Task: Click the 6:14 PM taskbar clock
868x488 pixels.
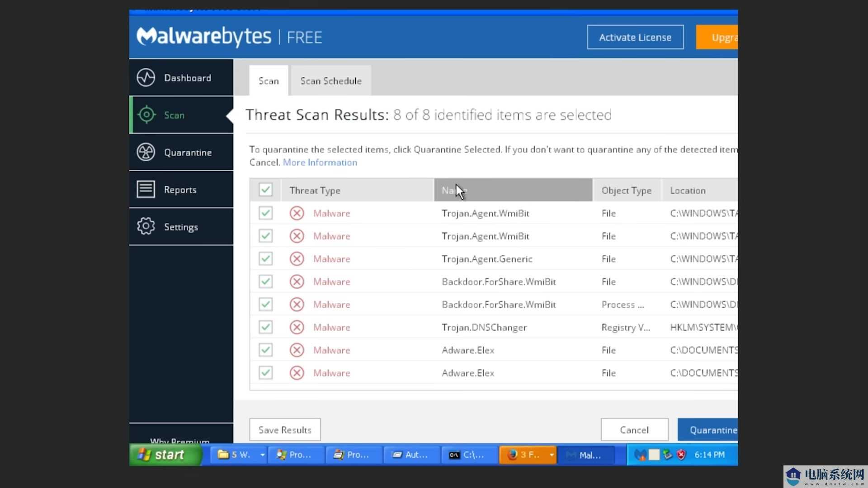Action: pos(709,455)
